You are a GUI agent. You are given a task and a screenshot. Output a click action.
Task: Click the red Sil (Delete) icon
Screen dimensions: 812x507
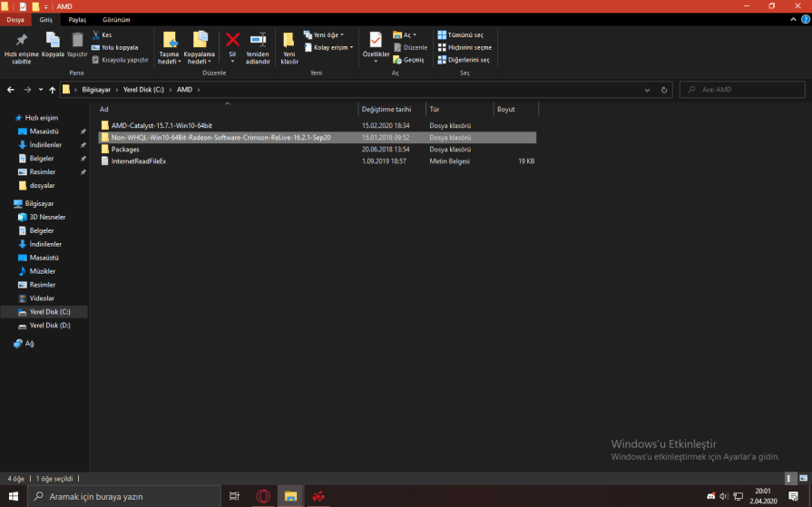(x=232, y=40)
